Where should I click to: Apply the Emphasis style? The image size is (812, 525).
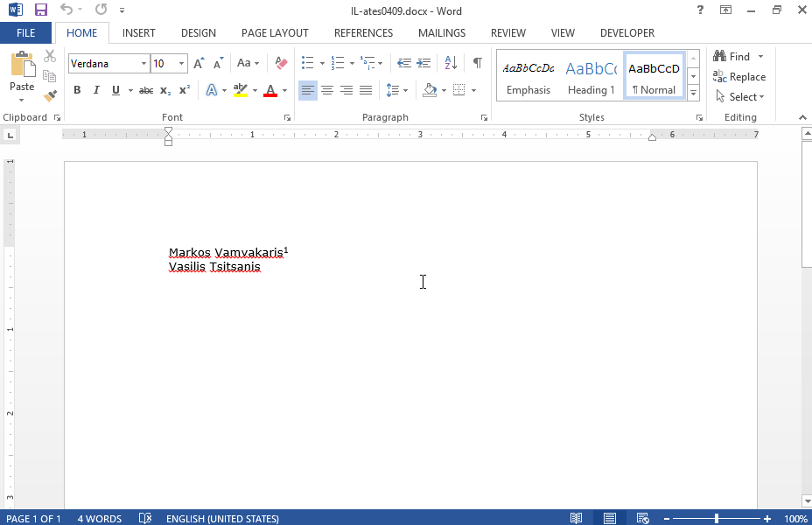pos(528,76)
